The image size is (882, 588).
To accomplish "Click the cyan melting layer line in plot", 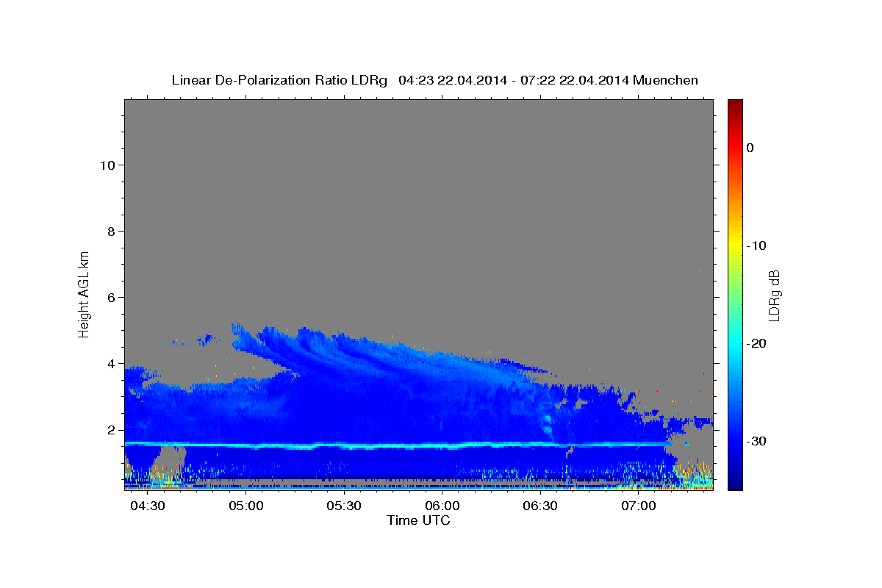I will (x=397, y=445).
